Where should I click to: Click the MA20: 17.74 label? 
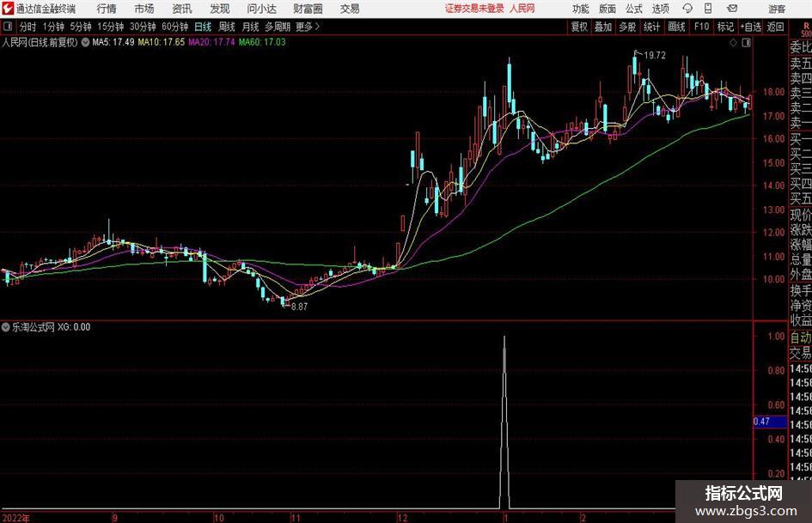point(211,42)
